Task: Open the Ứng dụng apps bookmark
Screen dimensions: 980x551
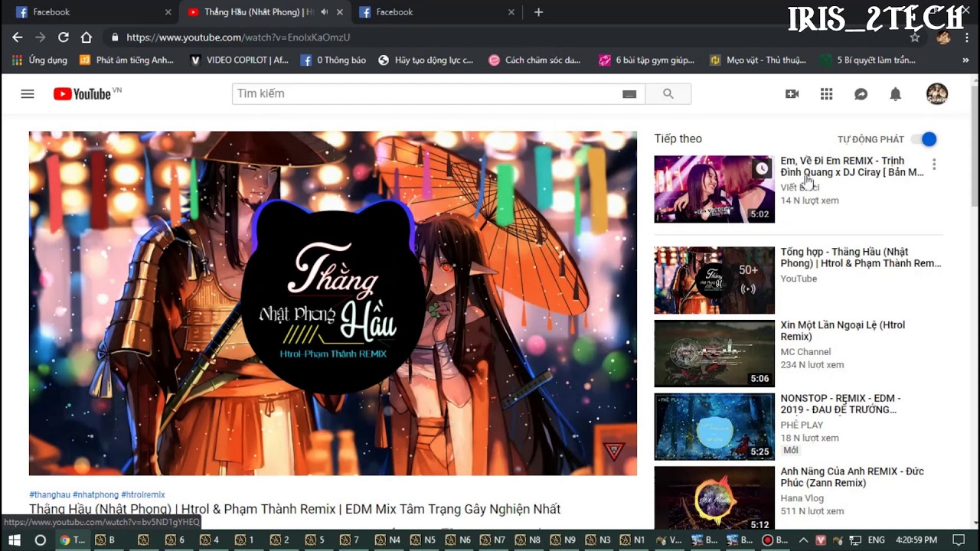Action: click(40, 60)
